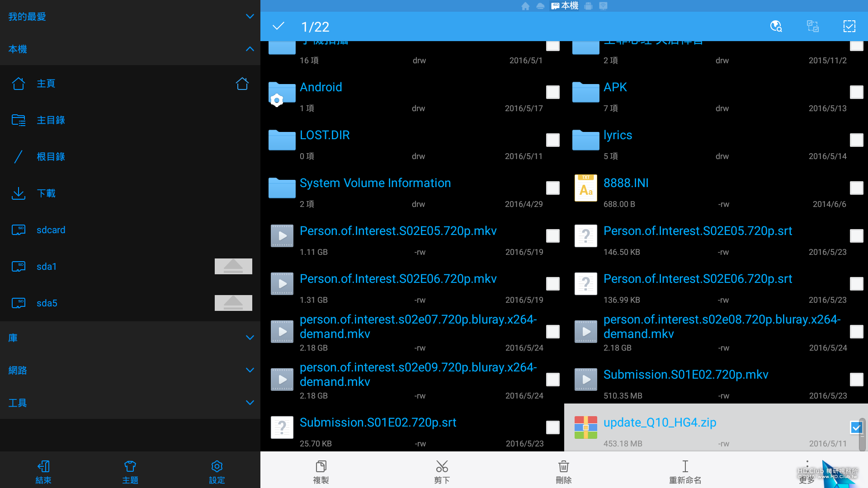Uncheck the update_Q10_HG4.zip checkbox

(x=856, y=427)
